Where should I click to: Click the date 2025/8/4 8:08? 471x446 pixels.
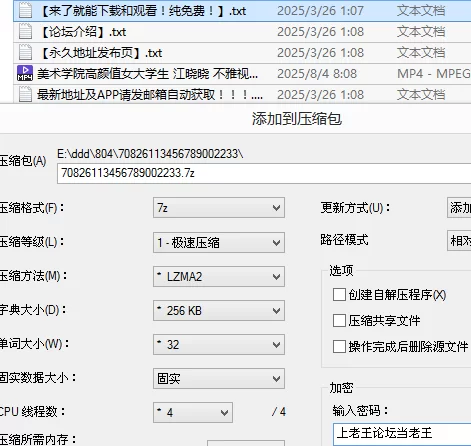317,74
